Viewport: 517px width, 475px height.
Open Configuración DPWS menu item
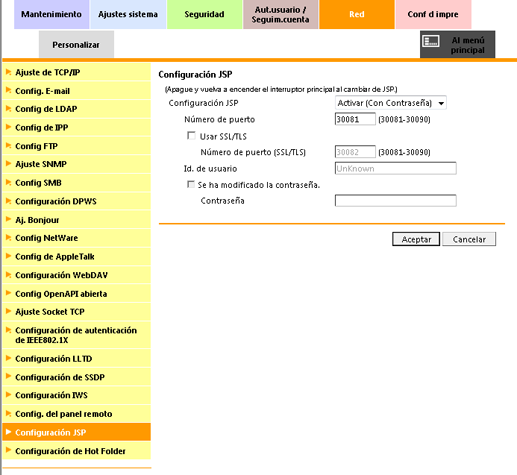(76, 201)
